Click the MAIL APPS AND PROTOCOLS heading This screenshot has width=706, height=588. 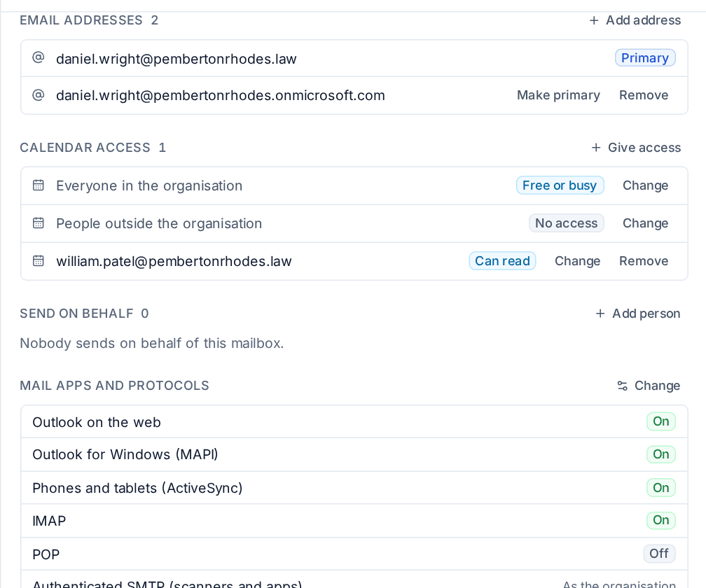coord(114,386)
